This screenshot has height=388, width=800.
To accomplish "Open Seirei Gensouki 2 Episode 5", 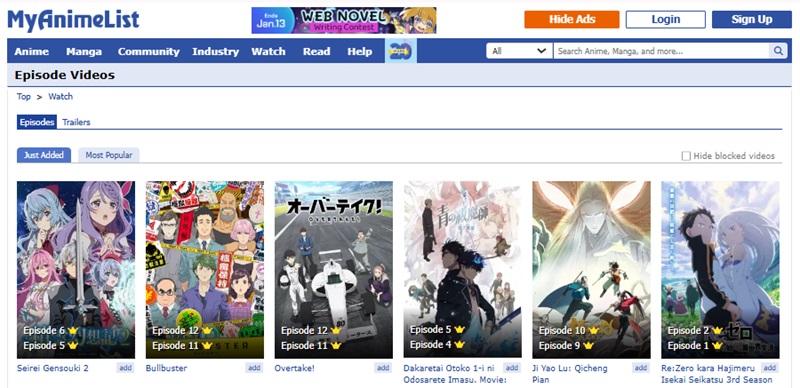I will [44, 346].
